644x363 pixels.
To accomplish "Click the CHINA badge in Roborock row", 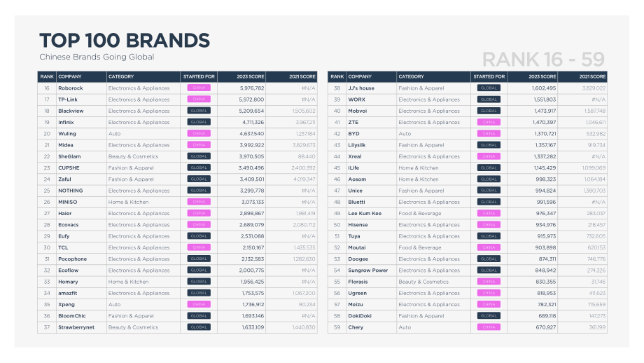I will (199, 88).
